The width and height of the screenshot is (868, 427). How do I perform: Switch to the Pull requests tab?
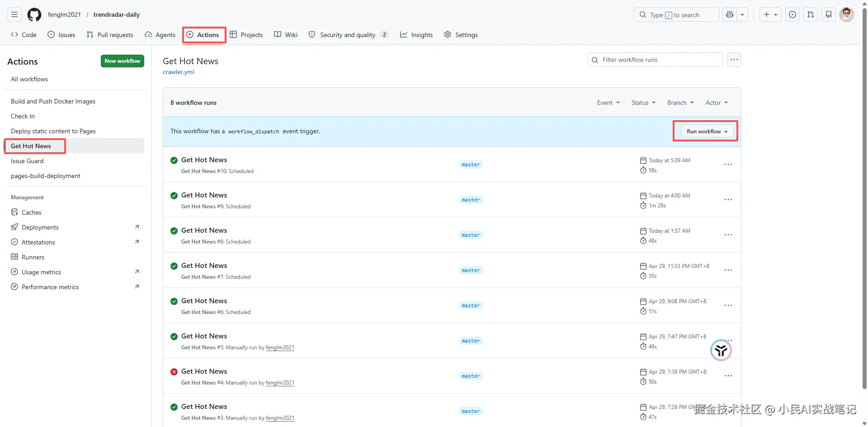(x=110, y=35)
